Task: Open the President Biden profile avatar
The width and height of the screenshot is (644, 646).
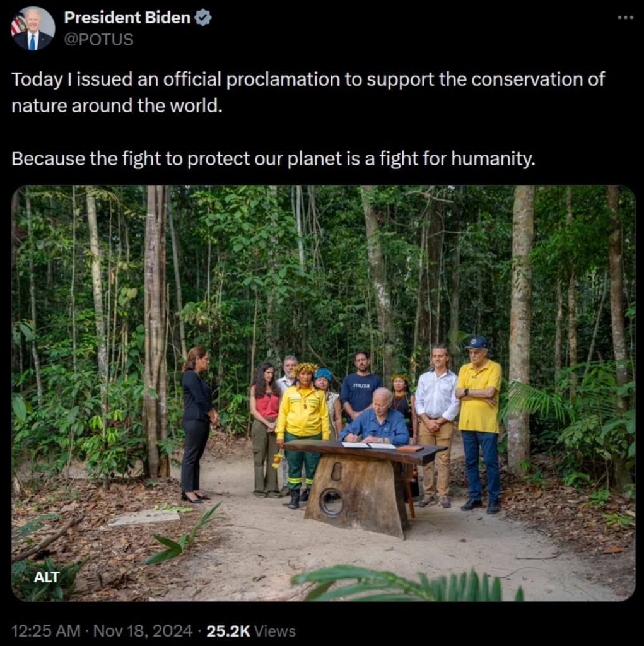Action: point(32,28)
